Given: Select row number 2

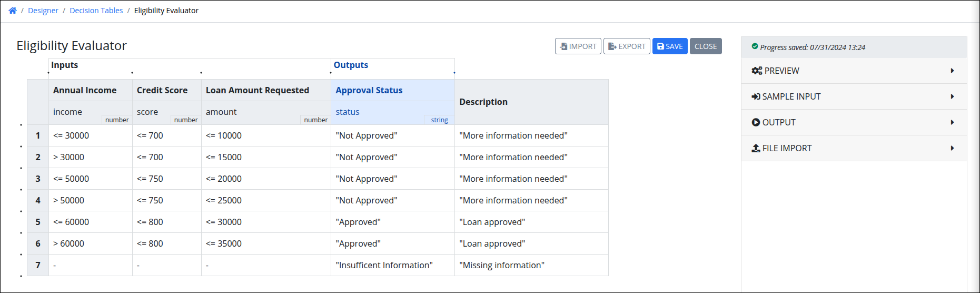Looking at the screenshot, I should [38, 157].
